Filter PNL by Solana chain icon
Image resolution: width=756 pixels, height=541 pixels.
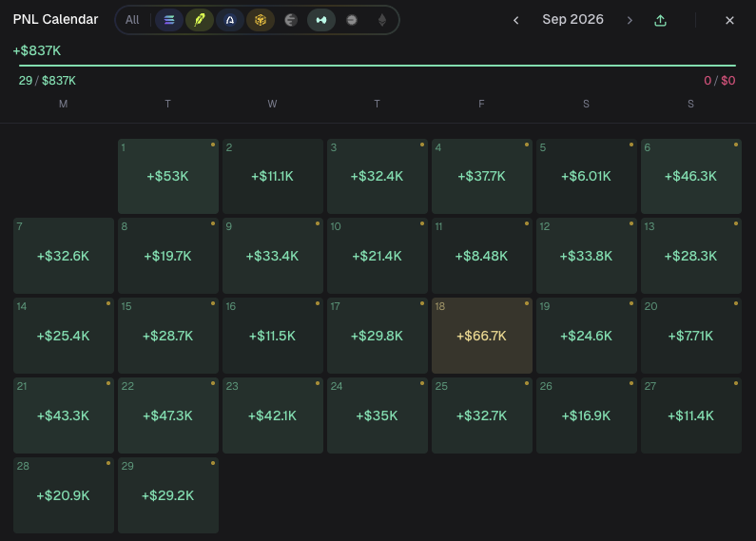click(169, 20)
